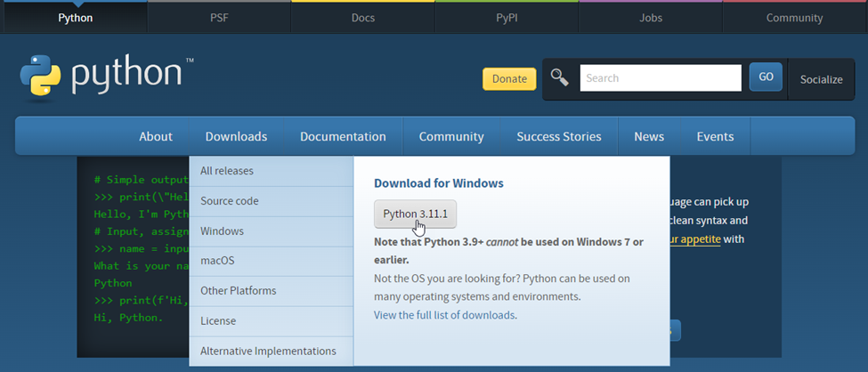The height and width of the screenshot is (372, 868).
Task: Open the Jobs top tab
Action: 651,18
